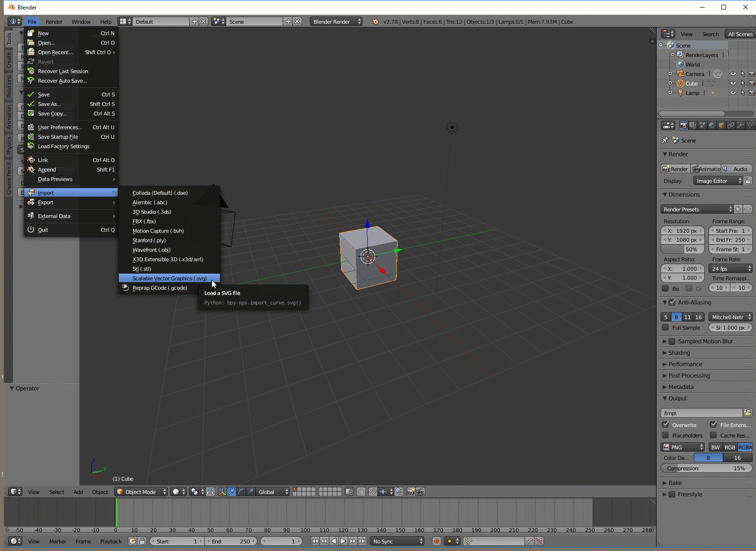Open the World properties tab
Image resolution: width=756 pixels, height=551 pixels.
click(712, 125)
